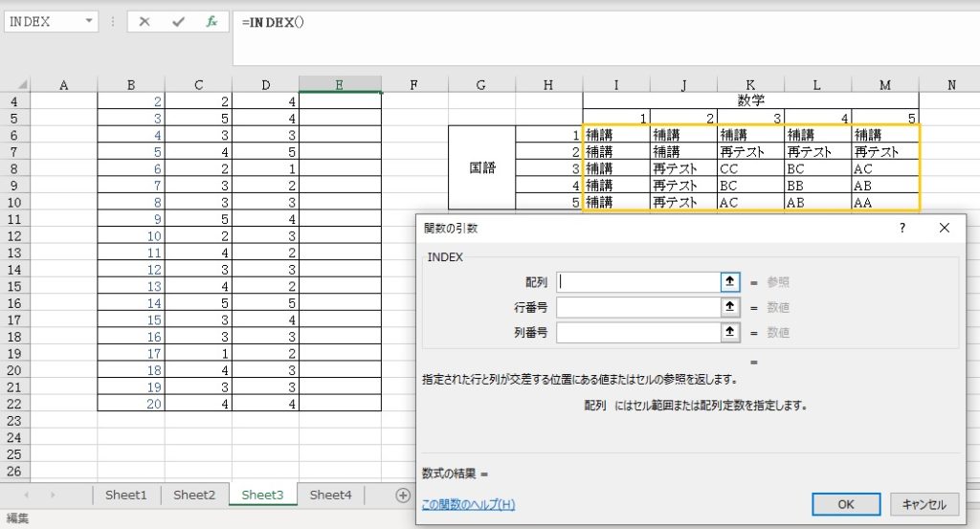Viewport: 980px width, 529px height.
Task: Click into the 行番号 input field
Action: [637, 307]
